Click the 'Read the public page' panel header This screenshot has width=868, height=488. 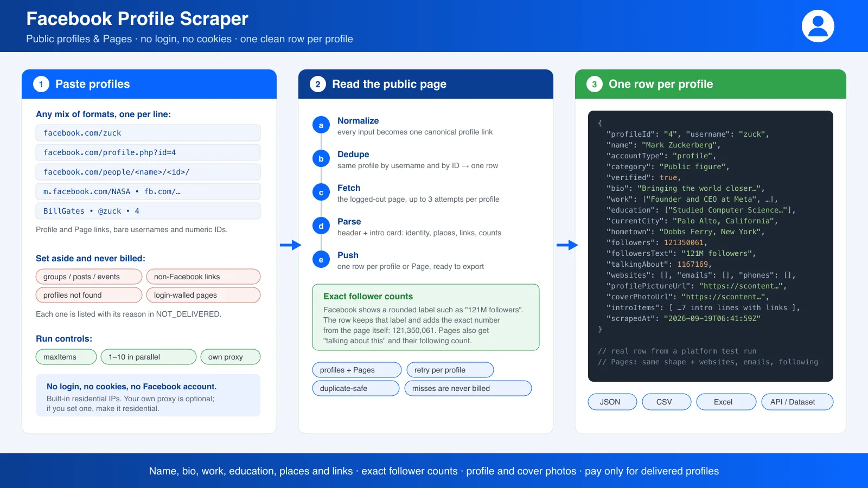click(426, 84)
